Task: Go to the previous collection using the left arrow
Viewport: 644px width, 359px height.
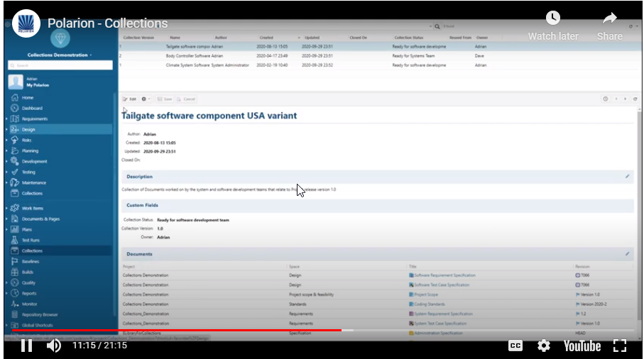Action: pyautogui.click(x=616, y=99)
